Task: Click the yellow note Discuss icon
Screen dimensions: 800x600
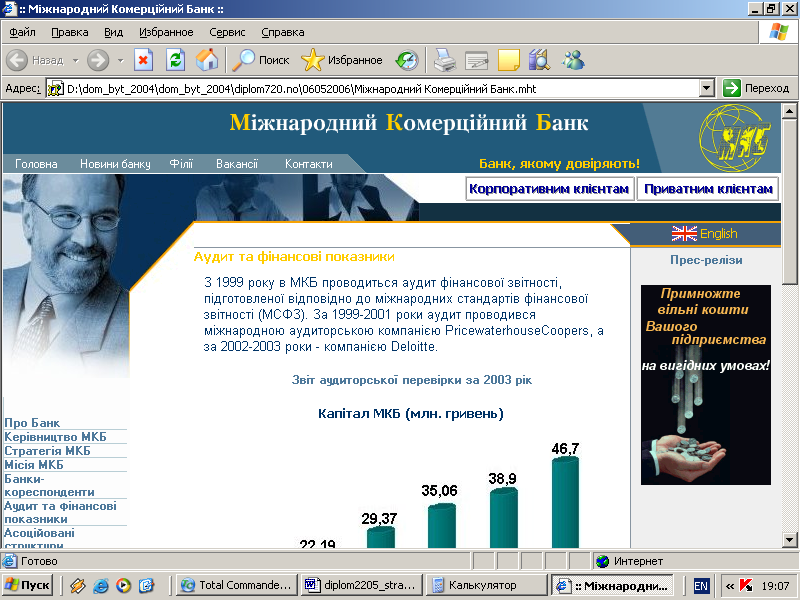Action: pos(508,60)
